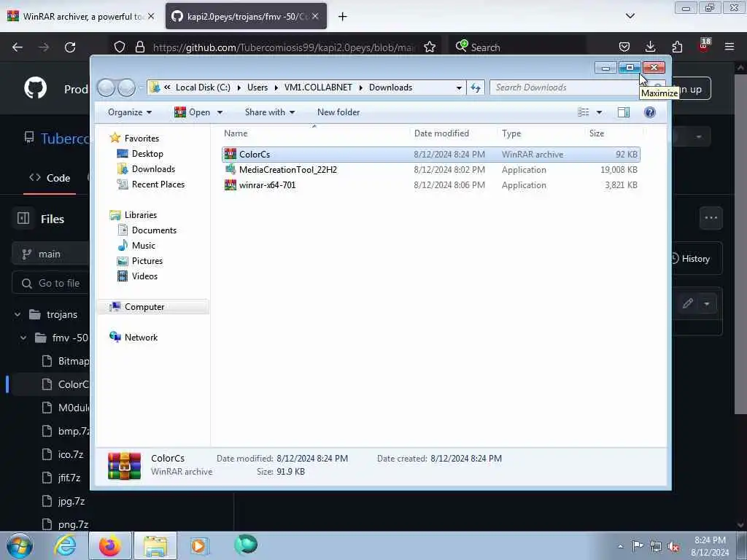Open GitHub Code tab

click(x=50, y=178)
